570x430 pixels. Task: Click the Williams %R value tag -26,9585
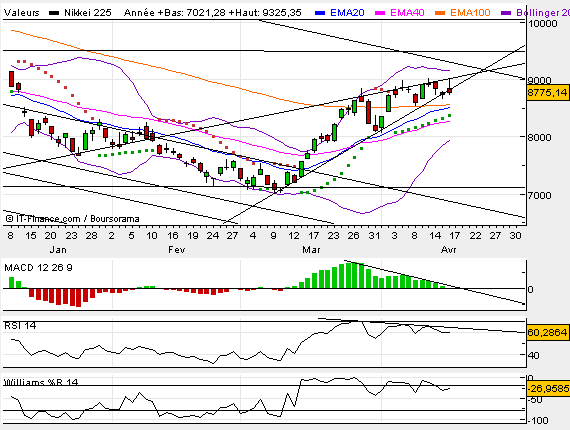(x=548, y=389)
